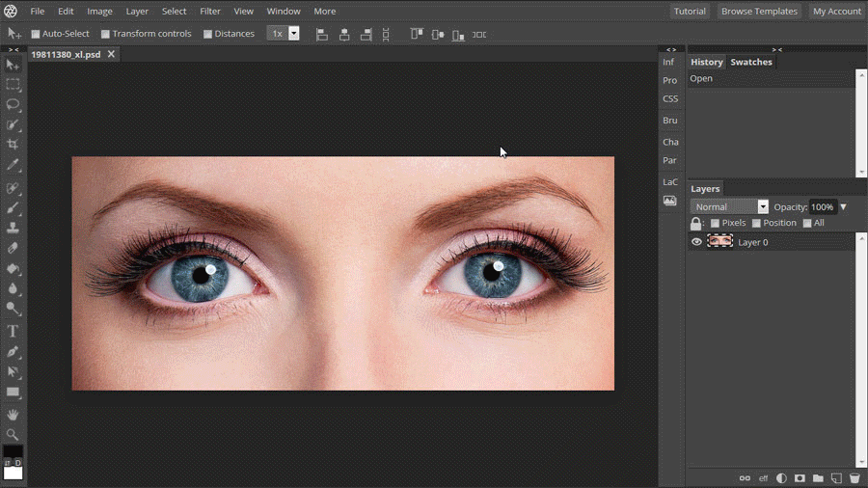Activate the Type tool
The height and width of the screenshot is (488, 868).
click(x=13, y=331)
